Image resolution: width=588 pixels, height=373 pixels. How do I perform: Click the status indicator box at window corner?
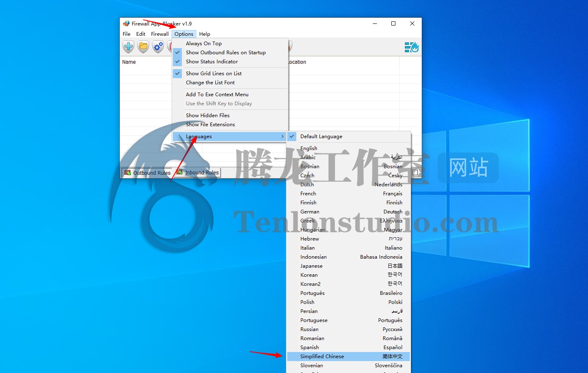click(415, 173)
